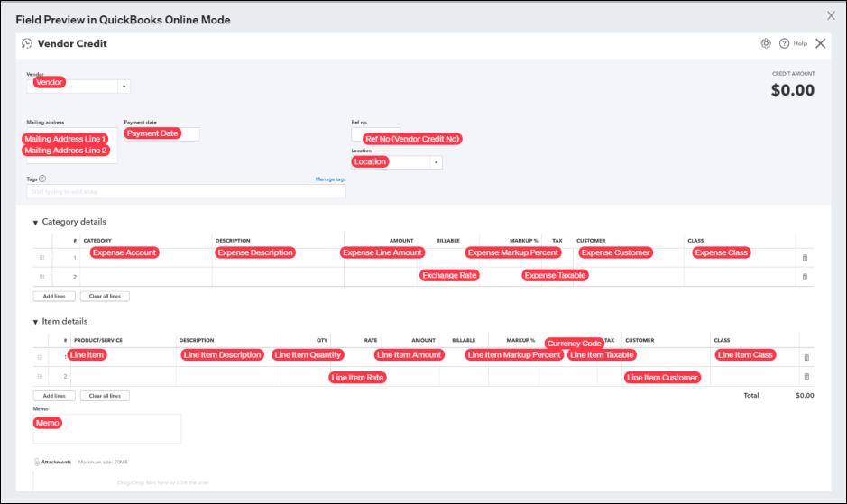Screen dimensions: 847x504
Task: Click the Ref No (Vendor Credit No) label
Action: tap(412, 139)
